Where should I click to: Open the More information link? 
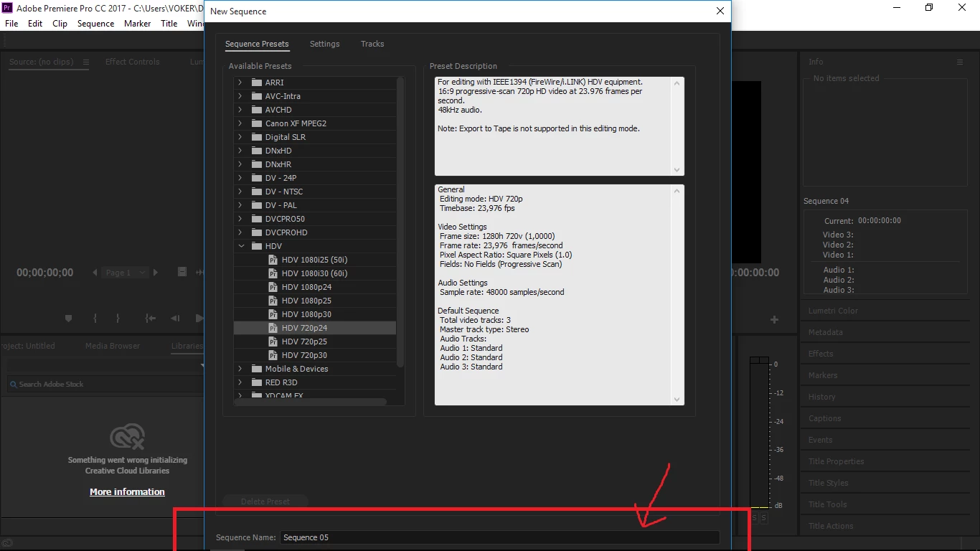click(127, 492)
